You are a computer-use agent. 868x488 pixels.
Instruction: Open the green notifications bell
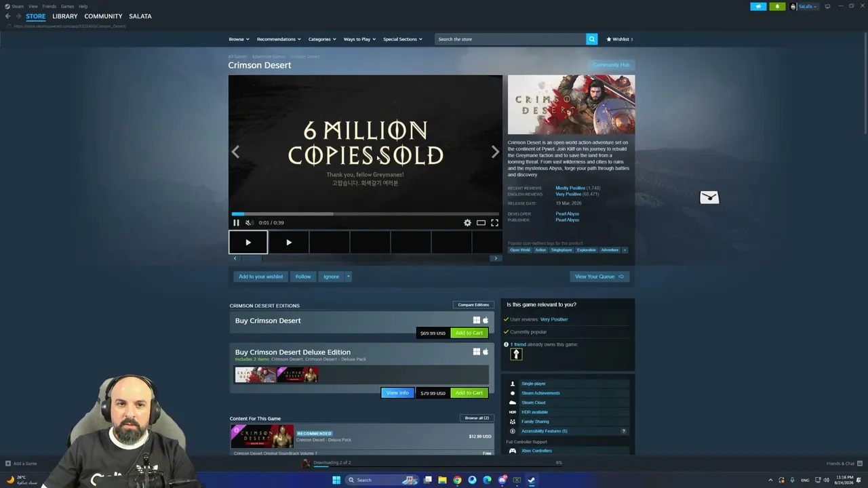pyautogui.click(x=777, y=7)
